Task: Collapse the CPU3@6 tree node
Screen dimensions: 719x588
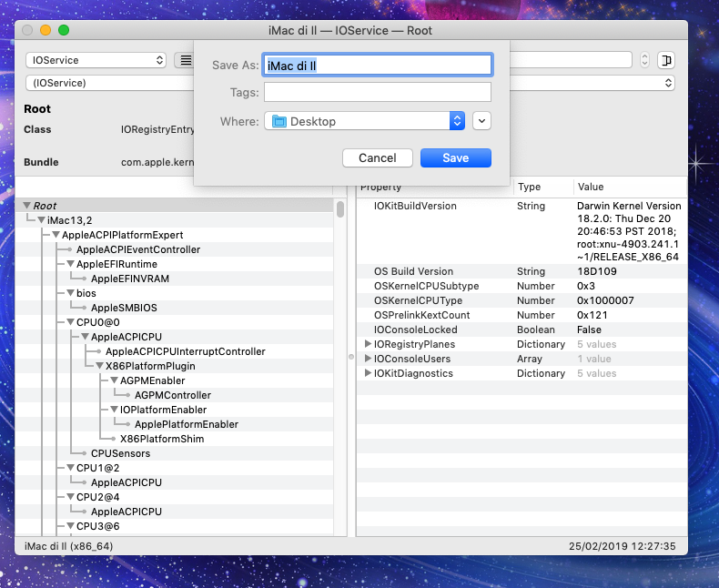Action: (70, 525)
